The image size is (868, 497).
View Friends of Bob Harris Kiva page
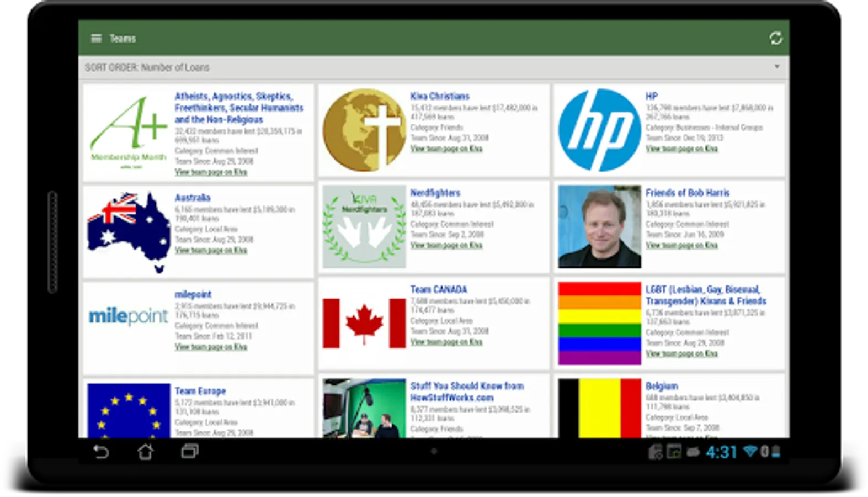coord(681,245)
